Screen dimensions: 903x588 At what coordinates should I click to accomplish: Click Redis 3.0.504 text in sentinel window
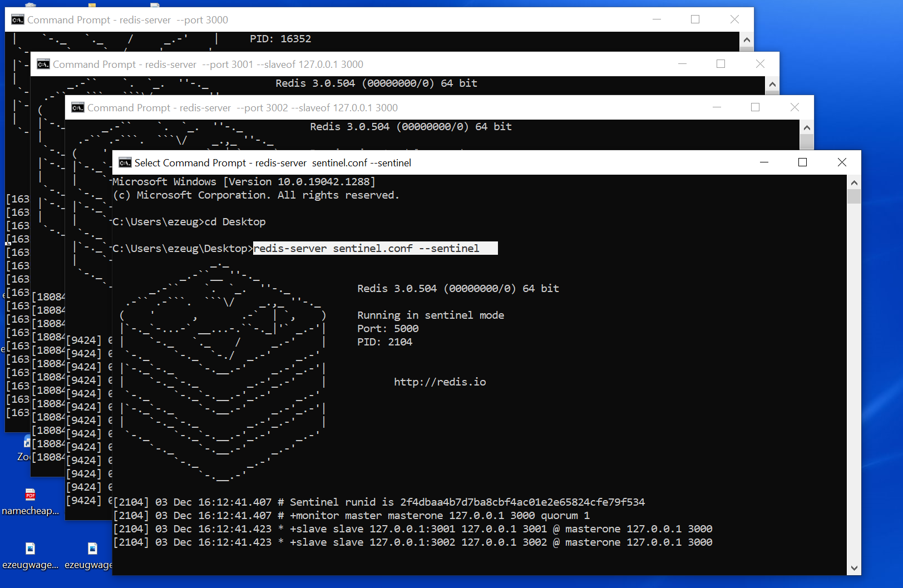[x=458, y=288]
